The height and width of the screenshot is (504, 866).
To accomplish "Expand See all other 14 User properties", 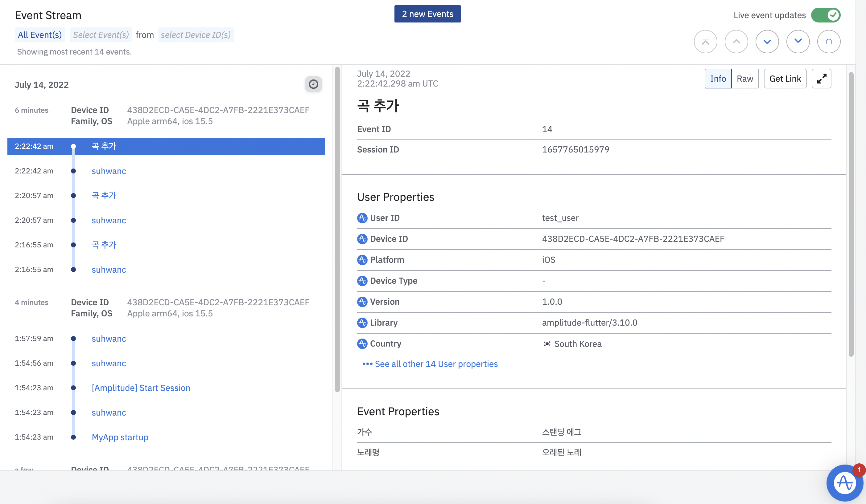I will (436, 364).
